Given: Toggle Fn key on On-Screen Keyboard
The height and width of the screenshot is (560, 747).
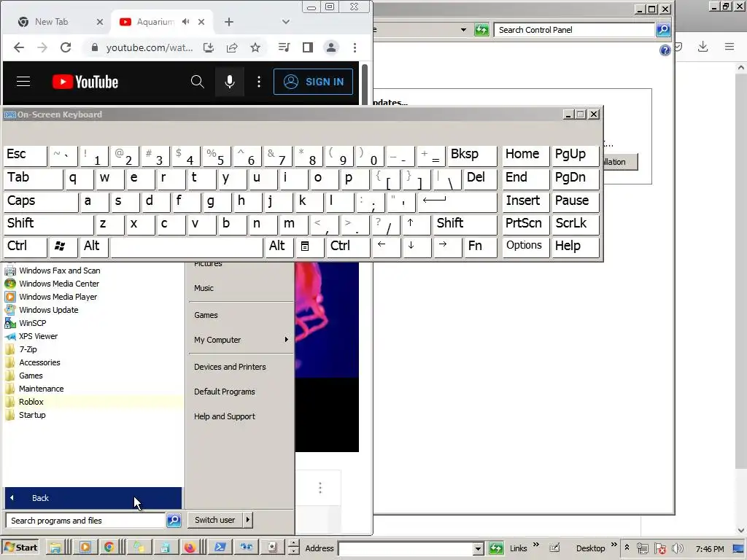Looking at the screenshot, I should tap(481, 246).
